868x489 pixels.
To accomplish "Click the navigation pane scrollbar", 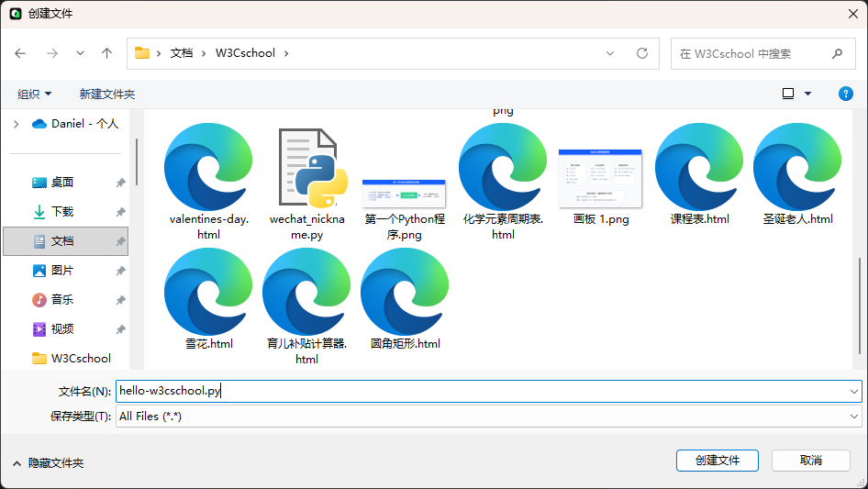I will pos(137,161).
